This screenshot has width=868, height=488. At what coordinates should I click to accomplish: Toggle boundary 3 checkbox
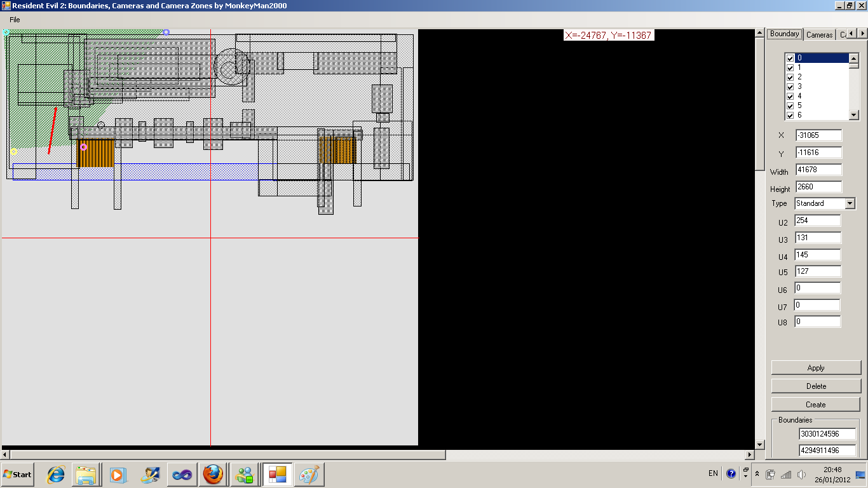click(790, 87)
